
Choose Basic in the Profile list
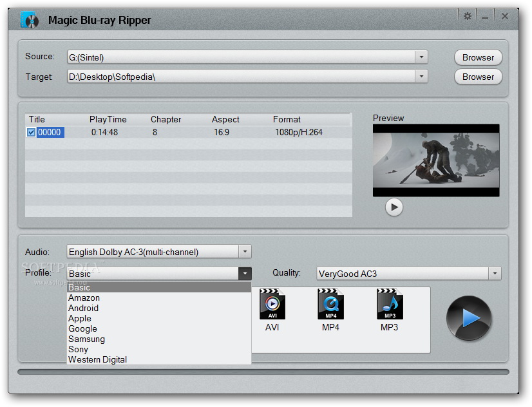[159, 287]
